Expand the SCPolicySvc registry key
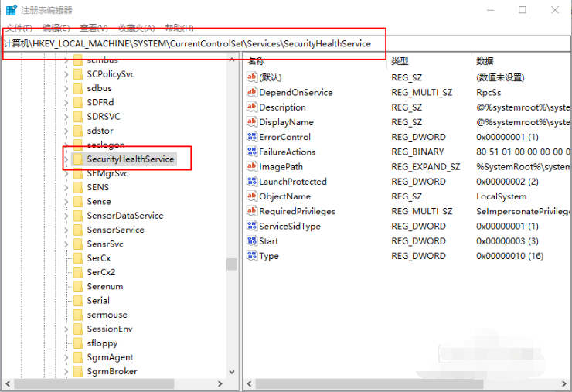The height and width of the screenshot is (392, 572). 66,74
